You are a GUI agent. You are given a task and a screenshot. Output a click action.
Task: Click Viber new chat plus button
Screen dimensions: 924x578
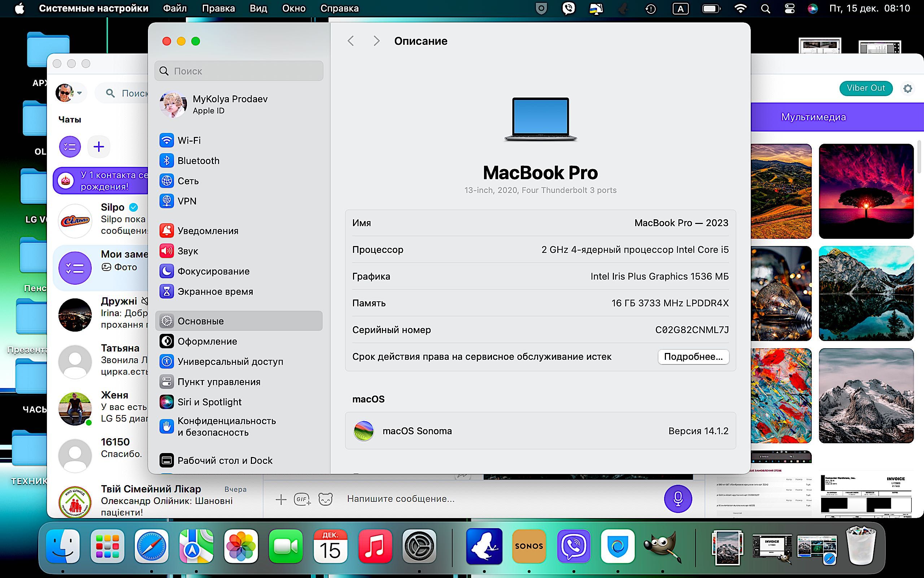(x=99, y=147)
